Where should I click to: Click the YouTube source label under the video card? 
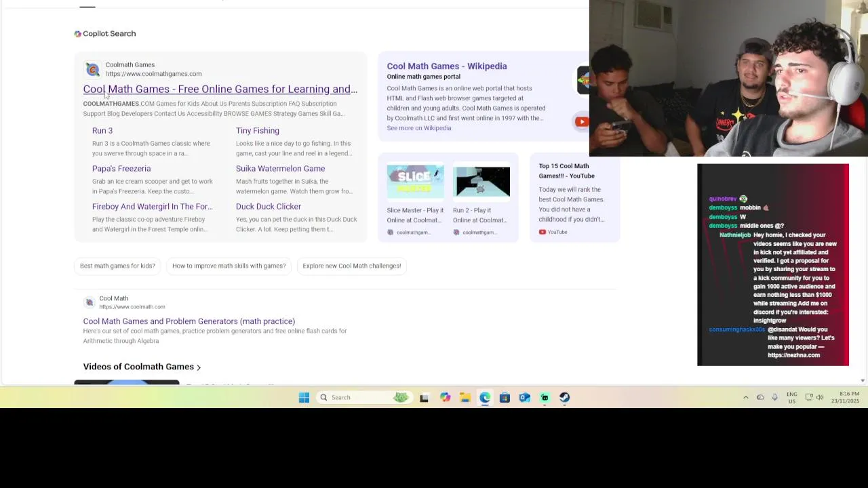(x=553, y=232)
